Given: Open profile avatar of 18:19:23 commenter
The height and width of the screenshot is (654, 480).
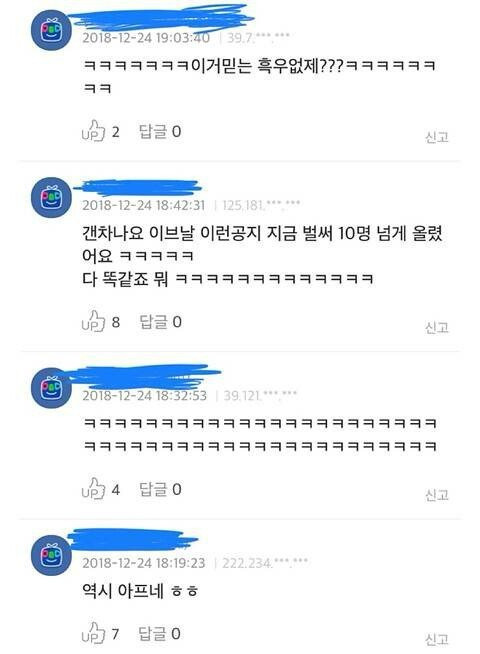Looking at the screenshot, I should (x=52, y=555).
